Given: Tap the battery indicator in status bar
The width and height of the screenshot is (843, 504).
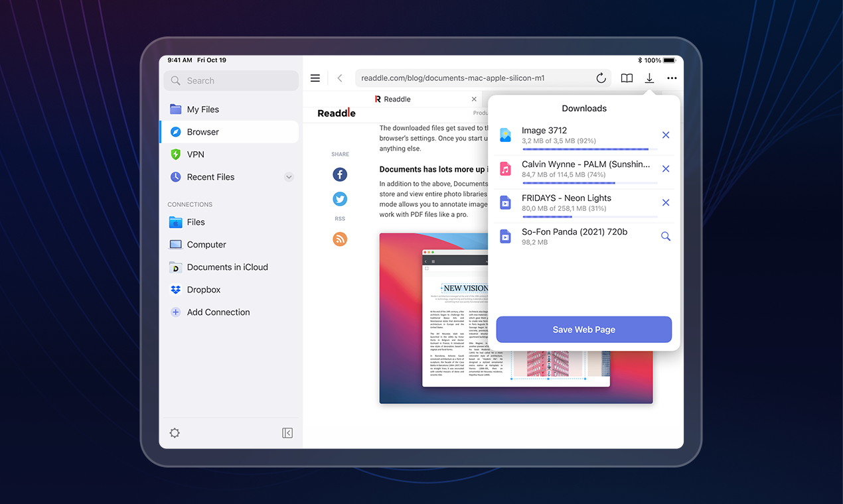Looking at the screenshot, I should (x=669, y=60).
